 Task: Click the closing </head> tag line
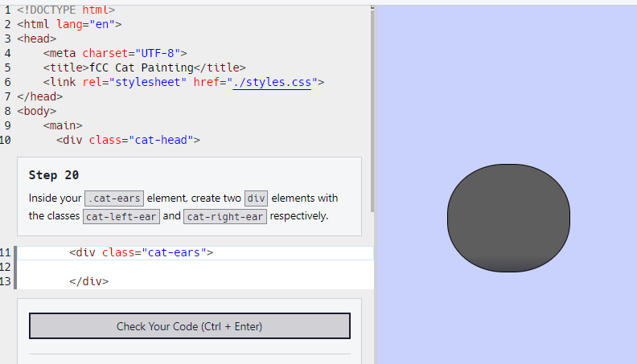pos(40,96)
